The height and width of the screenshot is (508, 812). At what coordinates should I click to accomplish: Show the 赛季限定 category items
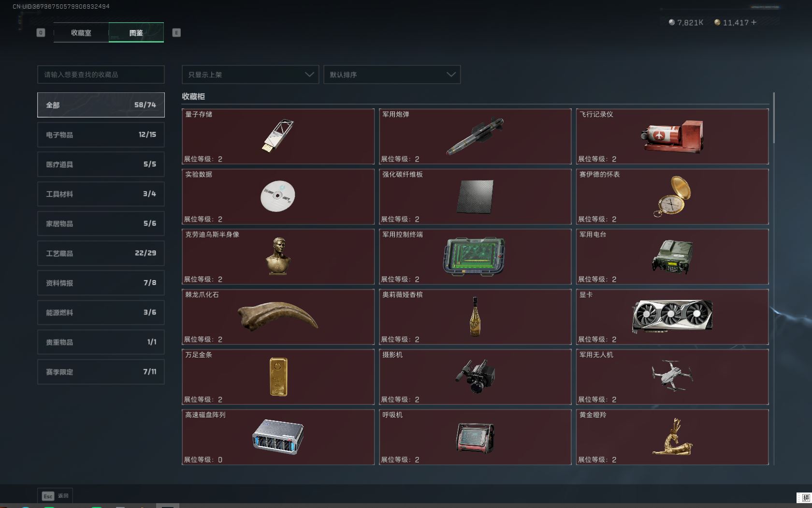click(x=101, y=372)
